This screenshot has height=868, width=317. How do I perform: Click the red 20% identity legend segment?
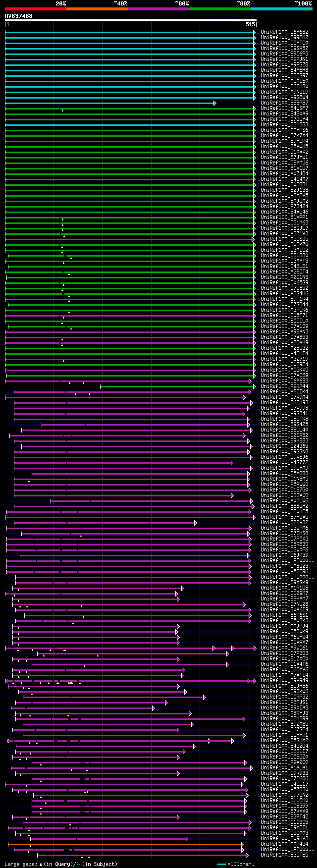coord(35,9)
